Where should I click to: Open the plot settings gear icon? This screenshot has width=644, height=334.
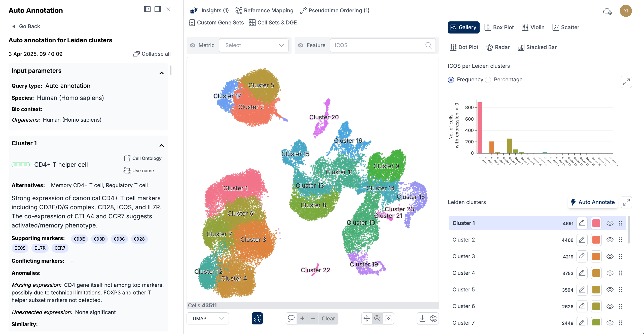(x=434, y=318)
